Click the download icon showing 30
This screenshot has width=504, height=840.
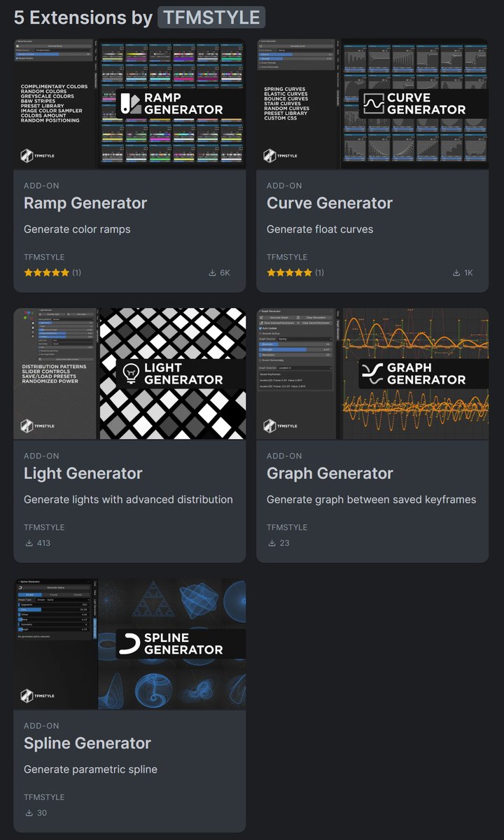[29, 813]
